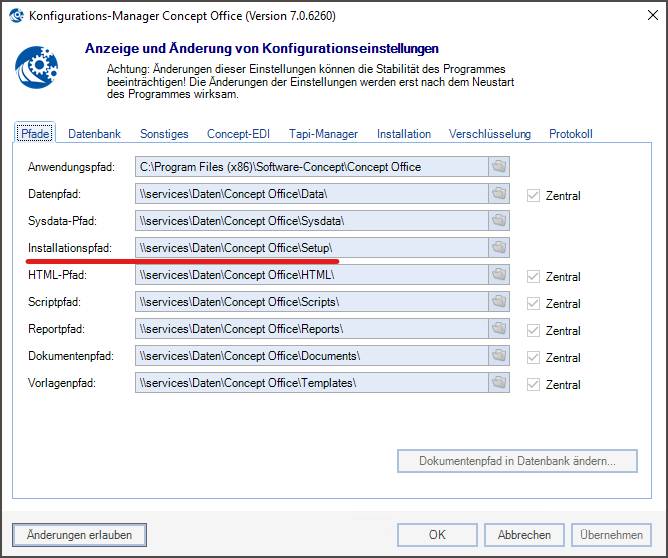Click the Concept Office gear logo

tap(36, 67)
